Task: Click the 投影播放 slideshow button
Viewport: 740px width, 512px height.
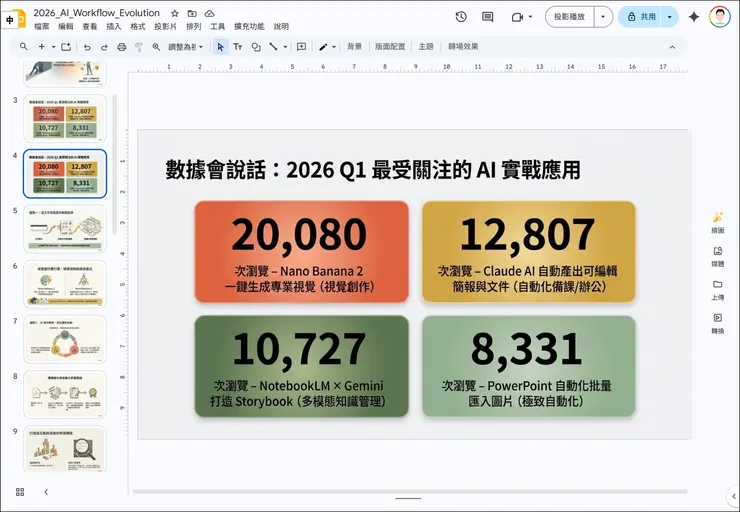Action: [x=570, y=17]
